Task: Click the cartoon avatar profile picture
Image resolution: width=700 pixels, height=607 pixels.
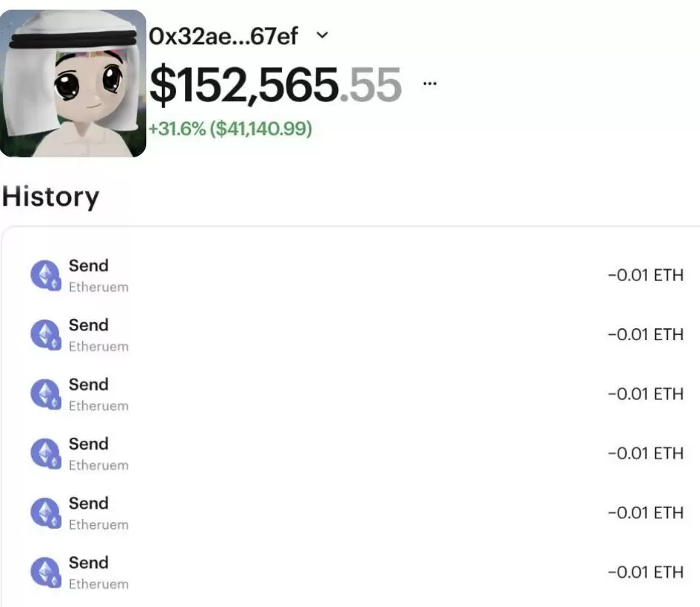Action: pos(73,84)
